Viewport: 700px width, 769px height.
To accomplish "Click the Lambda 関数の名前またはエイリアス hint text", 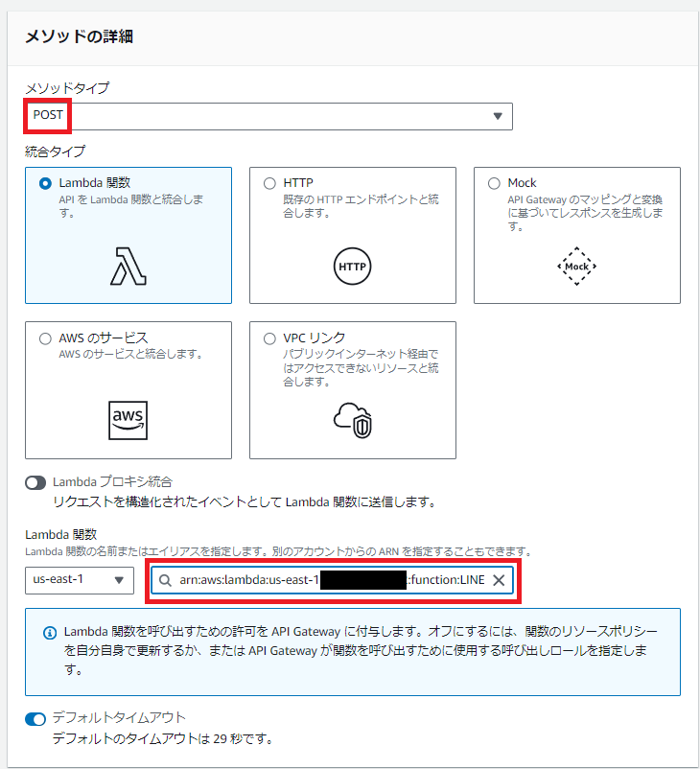I will (278, 551).
